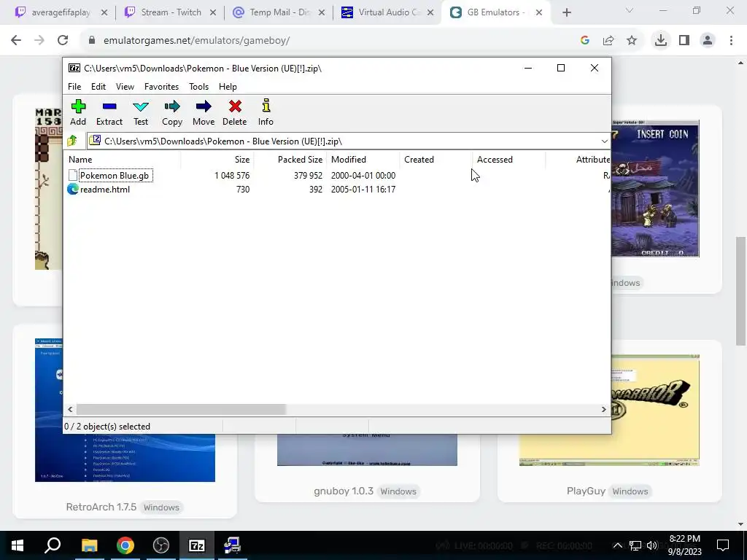747x560 pixels.
Task: Open Windows Start menu
Action: 18,545
